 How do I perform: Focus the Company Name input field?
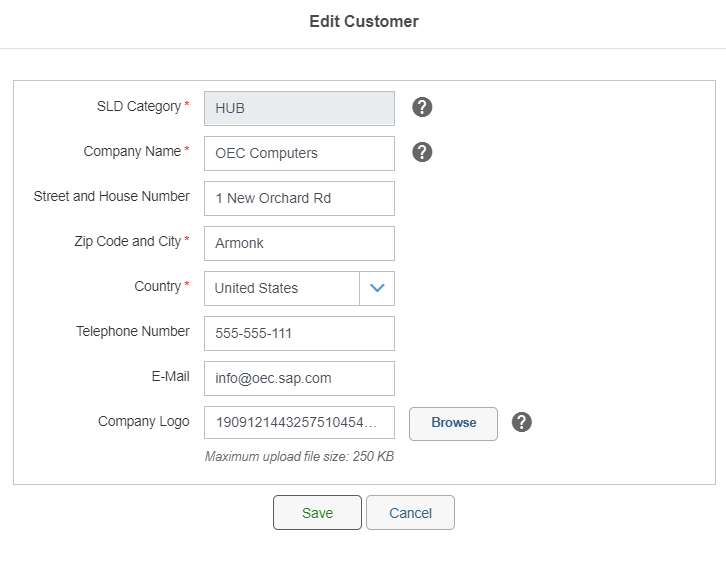pos(299,153)
